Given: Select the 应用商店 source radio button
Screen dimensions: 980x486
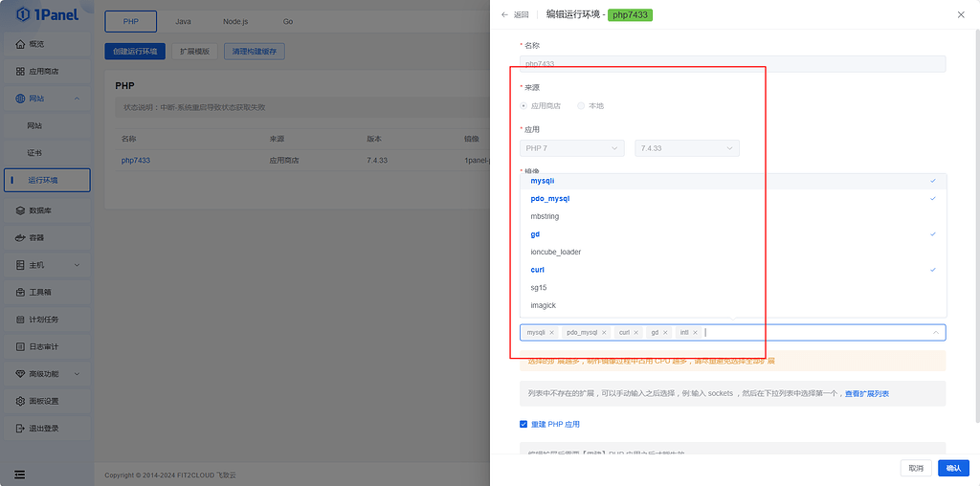Looking at the screenshot, I should pyautogui.click(x=523, y=106).
